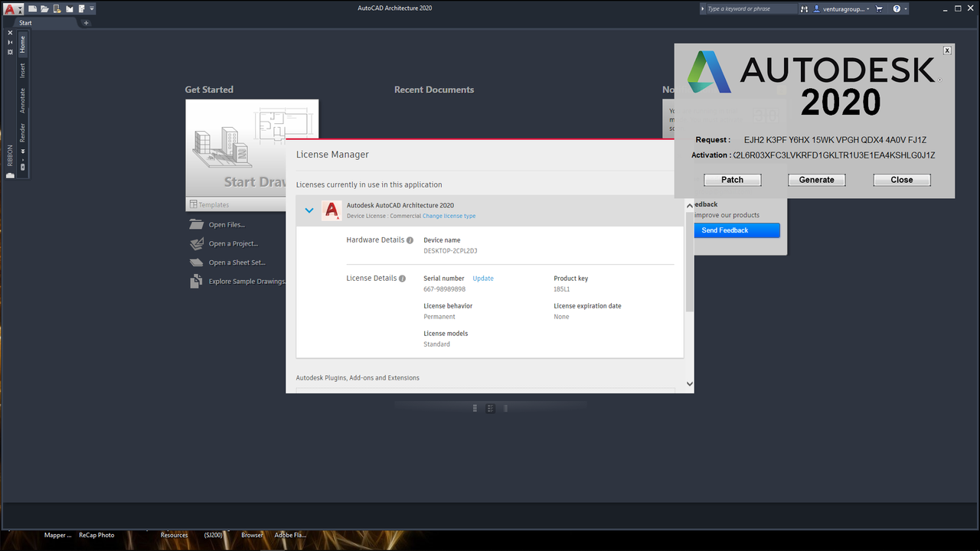Open ReCap Photo taskbar item
The height and width of the screenshot is (551, 980).
click(x=96, y=535)
